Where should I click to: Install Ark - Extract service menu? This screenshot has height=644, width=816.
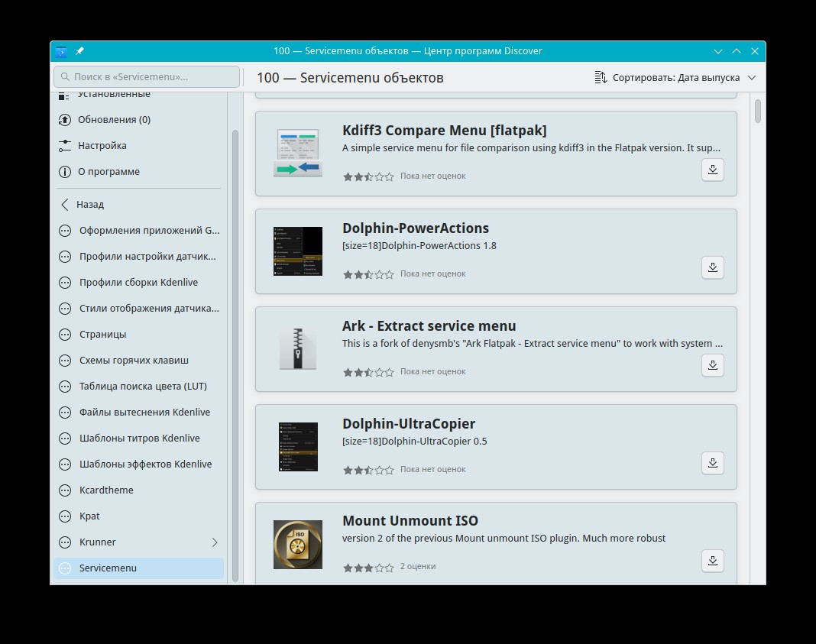[x=712, y=365]
